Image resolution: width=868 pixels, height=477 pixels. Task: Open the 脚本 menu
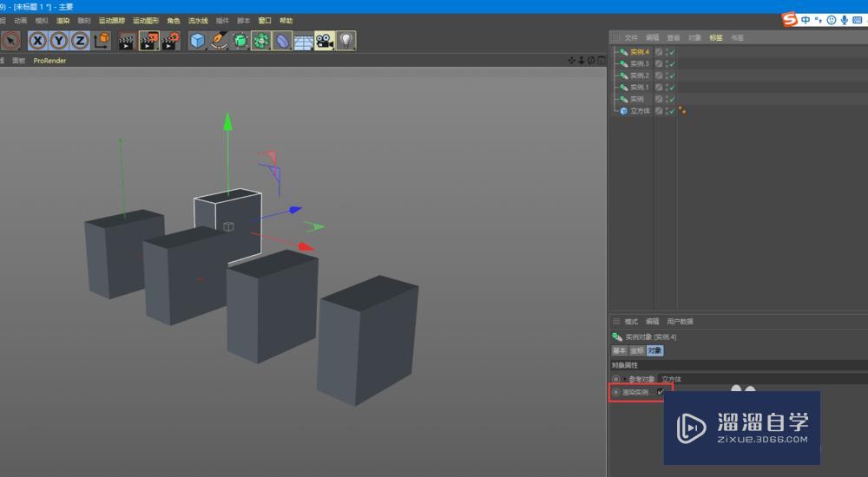[x=244, y=21]
